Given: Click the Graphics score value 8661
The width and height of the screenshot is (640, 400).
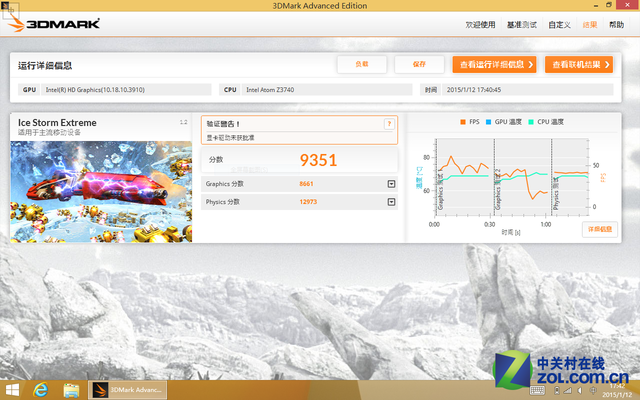Looking at the screenshot, I should tap(306, 184).
